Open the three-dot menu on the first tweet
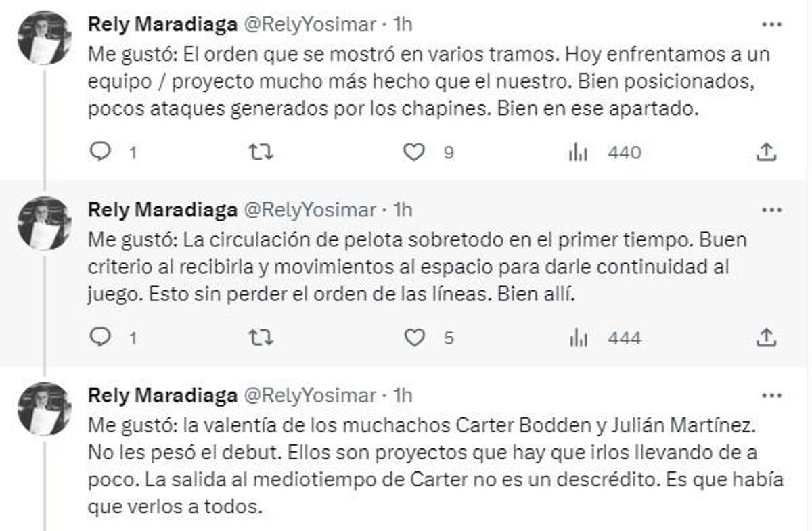Viewport: 812px width, 531px height. click(x=771, y=24)
